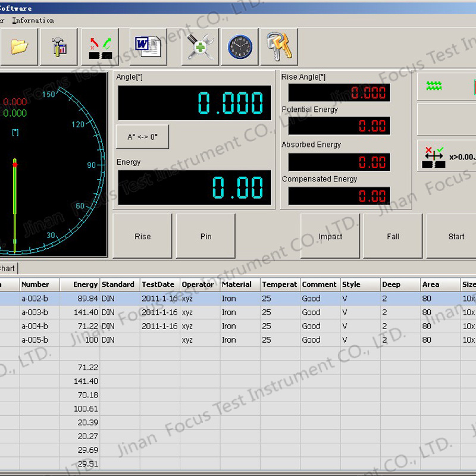The width and height of the screenshot is (476, 476).
Task: Select the row numbered a-005-b
Action: click(238, 340)
